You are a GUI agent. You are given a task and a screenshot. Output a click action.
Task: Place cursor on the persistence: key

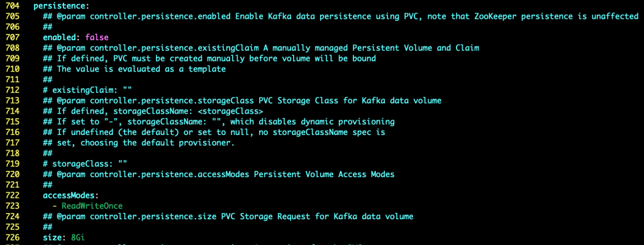pyautogui.click(x=61, y=6)
